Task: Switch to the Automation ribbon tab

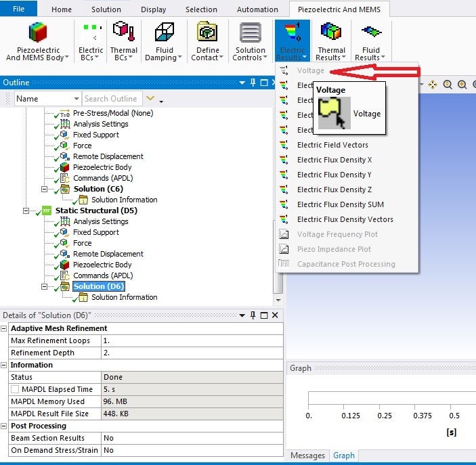Action: pos(257,9)
